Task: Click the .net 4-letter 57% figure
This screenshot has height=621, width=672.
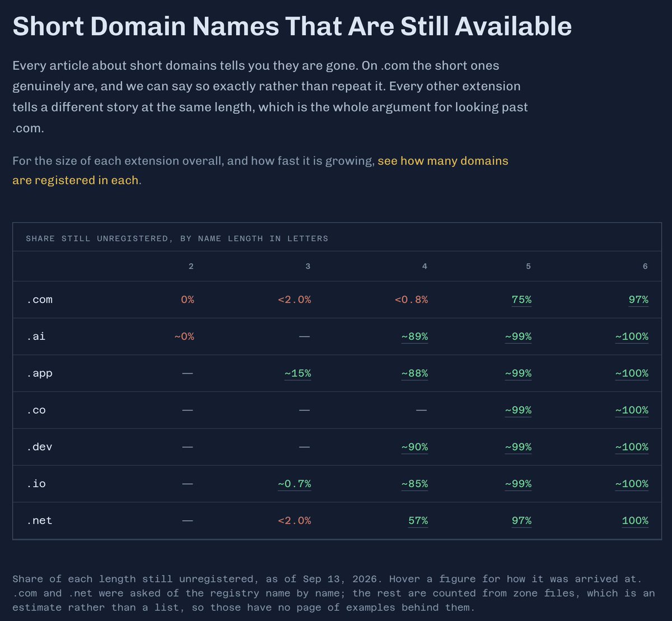Action: coord(418,521)
